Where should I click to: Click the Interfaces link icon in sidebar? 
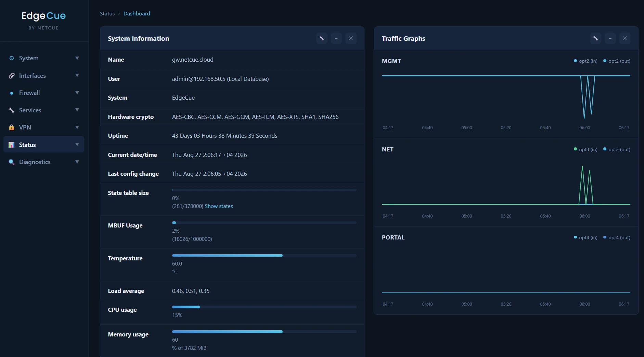click(12, 75)
